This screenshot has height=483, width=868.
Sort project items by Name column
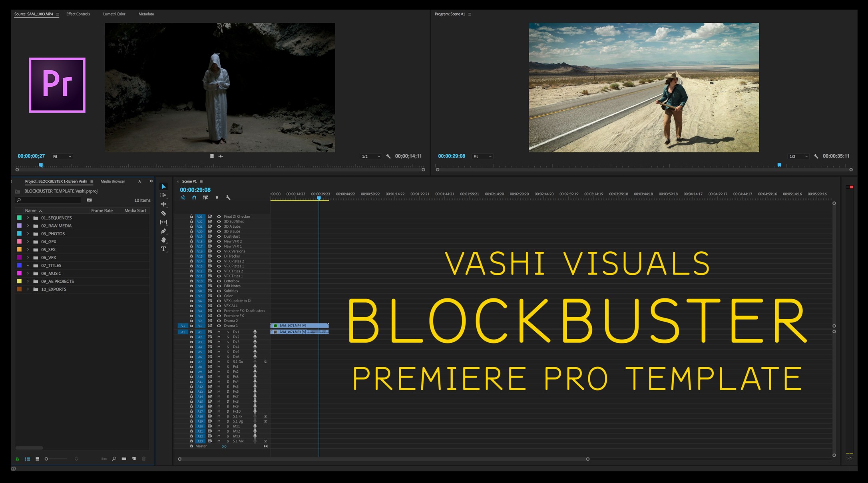coord(31,211)
